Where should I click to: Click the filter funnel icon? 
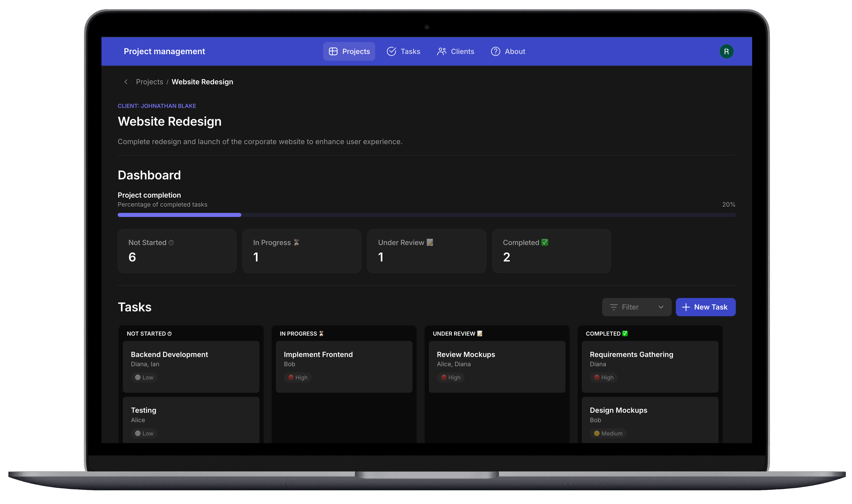[614, 307]
